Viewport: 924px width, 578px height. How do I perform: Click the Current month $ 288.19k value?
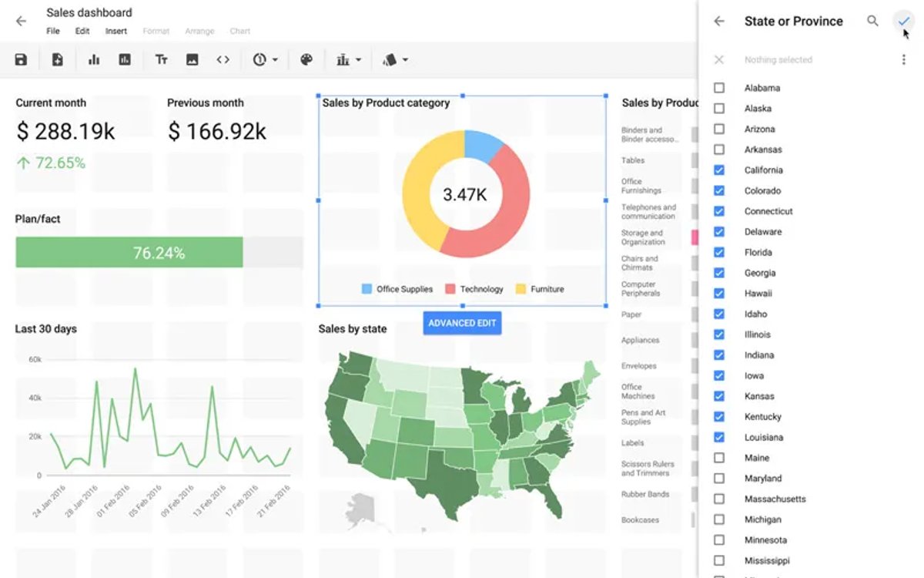tap(65, 132)
